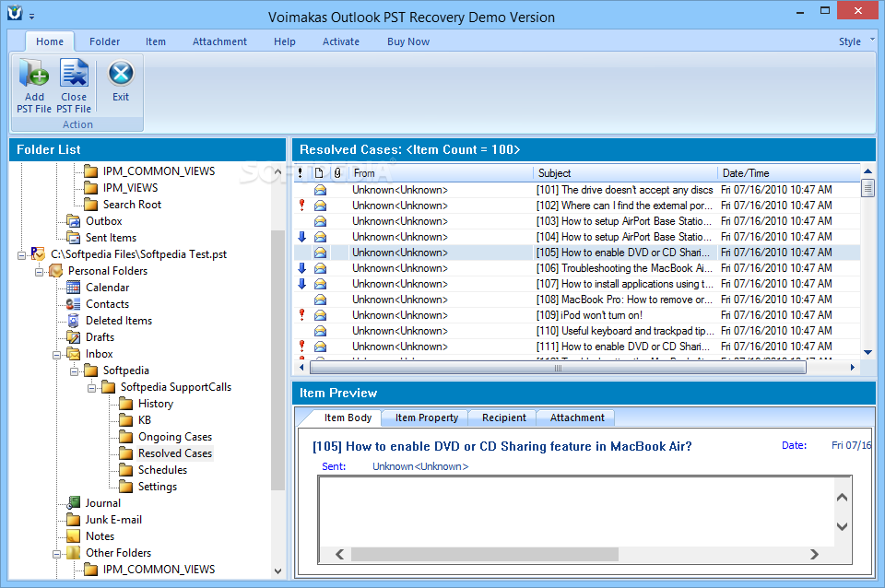
Task: Switch to the Attachment preview tab
Action: 577,417
